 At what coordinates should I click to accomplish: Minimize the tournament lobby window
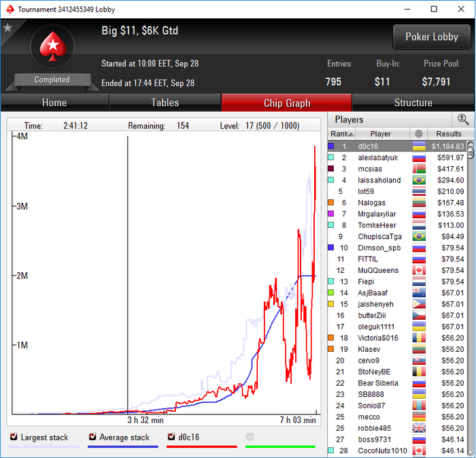pos(407,9)
